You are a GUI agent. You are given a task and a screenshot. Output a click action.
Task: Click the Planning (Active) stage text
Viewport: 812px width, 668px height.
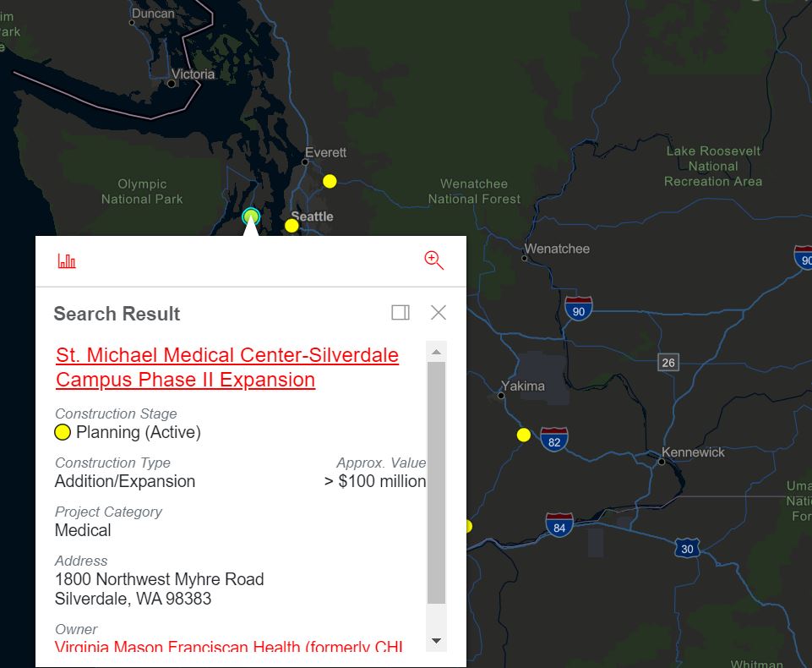[139, 432]
